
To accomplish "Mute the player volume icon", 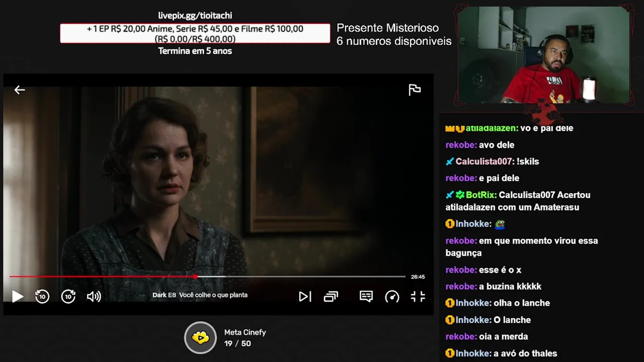I will (94, 297).
